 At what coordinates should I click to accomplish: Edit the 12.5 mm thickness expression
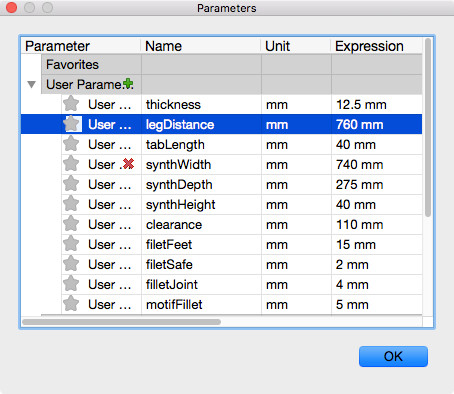pos(361,105)
